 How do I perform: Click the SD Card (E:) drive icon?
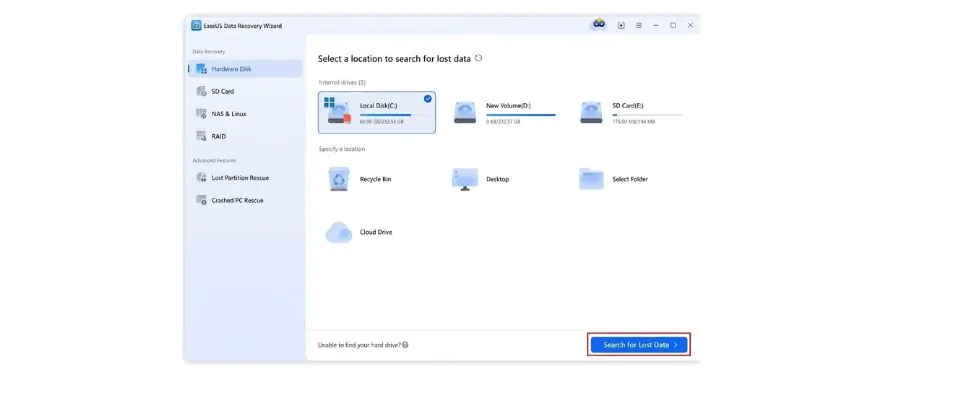[x=591, y=112]
